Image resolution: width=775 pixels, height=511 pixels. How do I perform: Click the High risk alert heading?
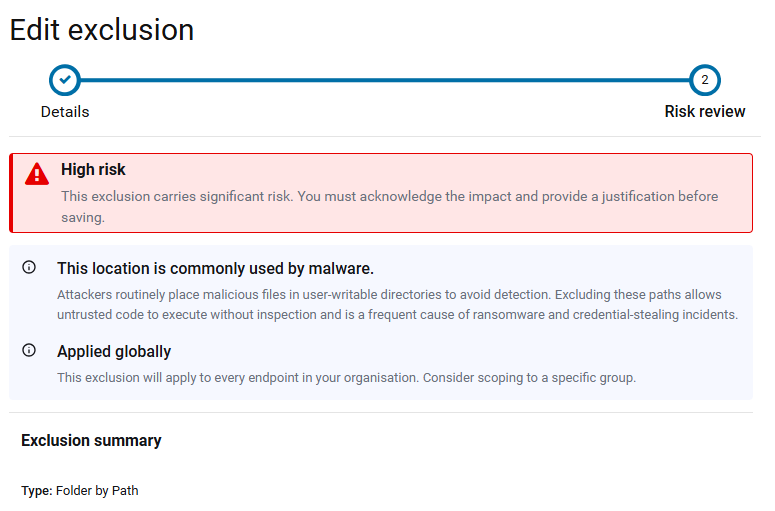point(93,170)
